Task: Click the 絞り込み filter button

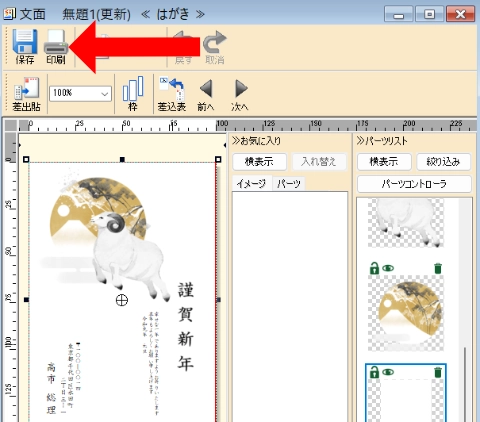Action: point(444,162)
